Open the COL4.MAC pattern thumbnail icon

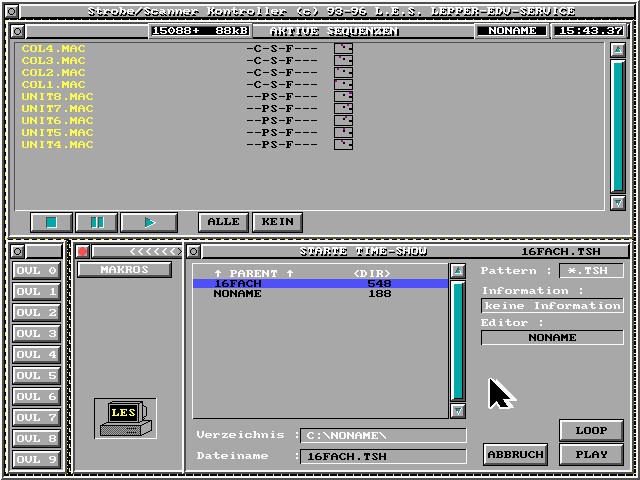(343, 49)
